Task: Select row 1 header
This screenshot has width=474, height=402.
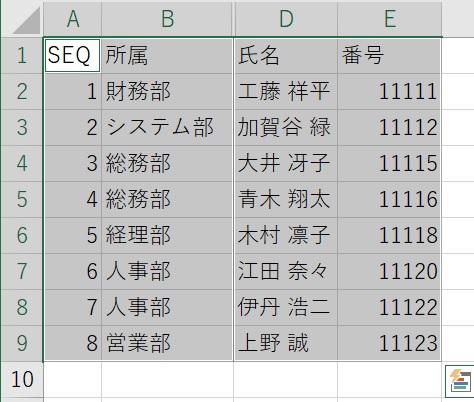Action: 22,55
